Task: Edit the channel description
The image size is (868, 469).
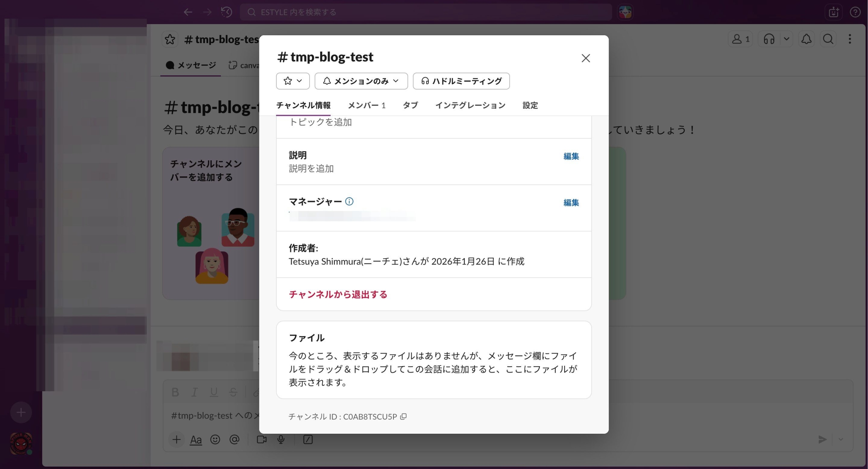Action: tap(571, 156)
